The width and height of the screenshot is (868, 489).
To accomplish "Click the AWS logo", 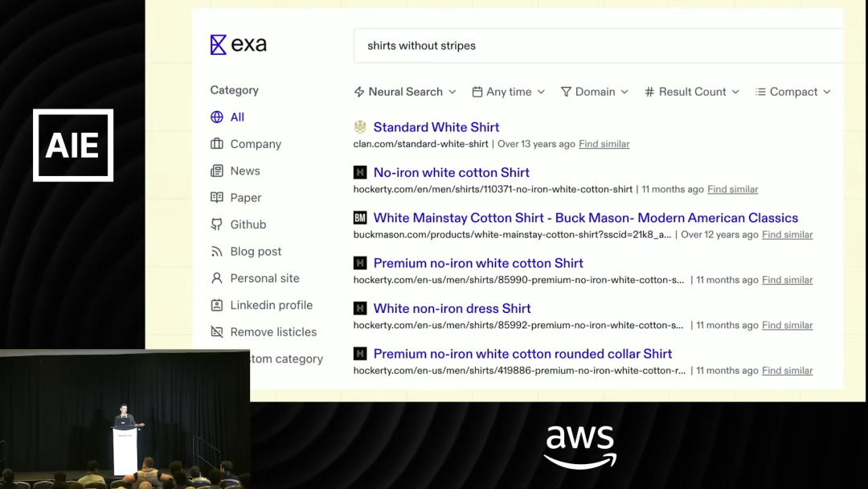I will point(580,447).
